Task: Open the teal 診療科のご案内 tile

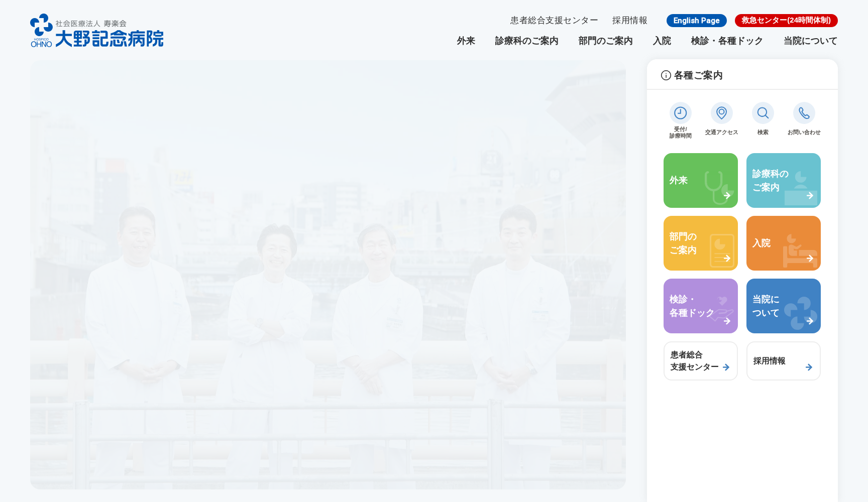Action: pyautogui.click(x=783, y=180)
